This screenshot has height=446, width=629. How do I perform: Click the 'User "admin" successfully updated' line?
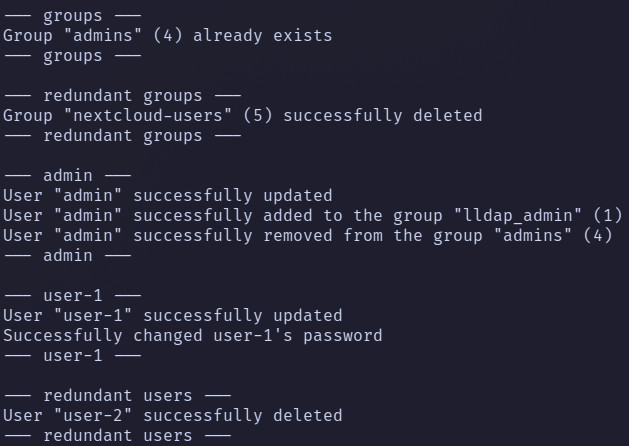click(x=167, y=195)
